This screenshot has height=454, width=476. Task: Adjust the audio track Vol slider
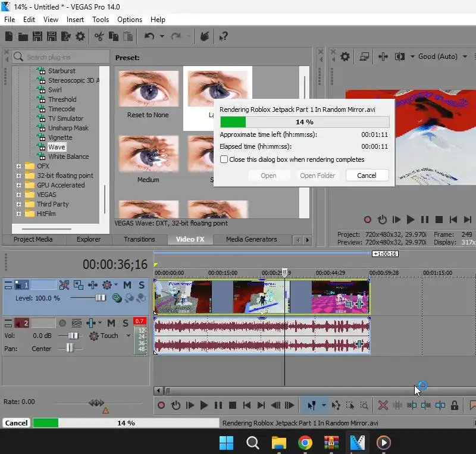point(73,336)
